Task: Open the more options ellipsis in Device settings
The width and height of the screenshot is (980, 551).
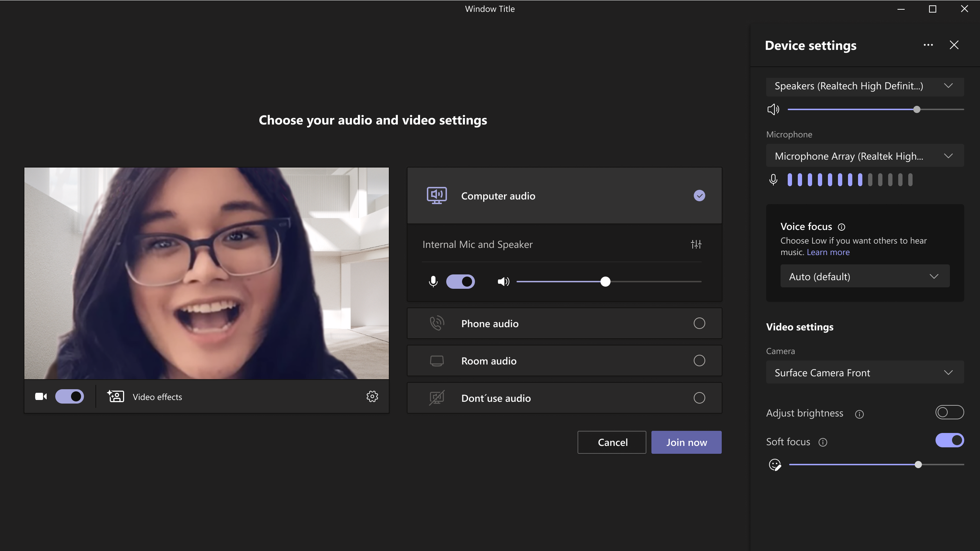Action: coord(928,45)
